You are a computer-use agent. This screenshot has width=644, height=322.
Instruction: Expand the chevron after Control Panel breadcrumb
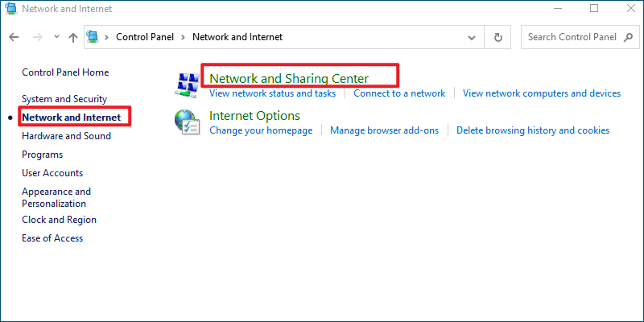184,37
